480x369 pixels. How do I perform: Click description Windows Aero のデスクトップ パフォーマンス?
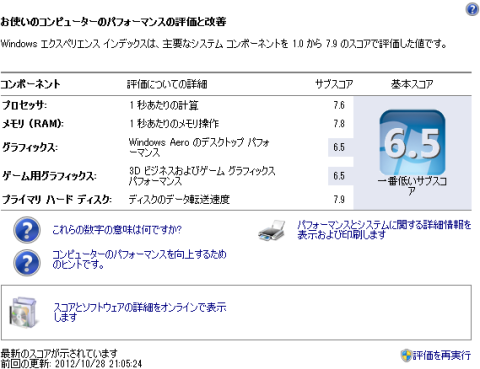tap(199, 147)
